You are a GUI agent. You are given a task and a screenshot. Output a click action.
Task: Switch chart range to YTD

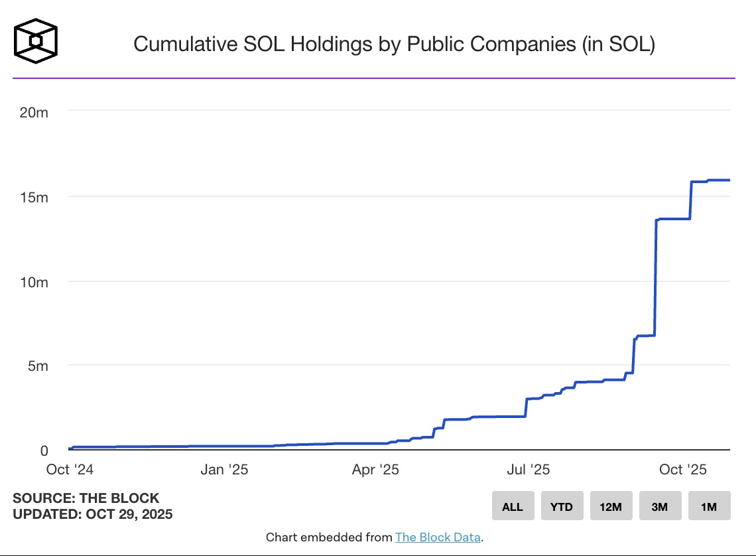pos(562,506)
